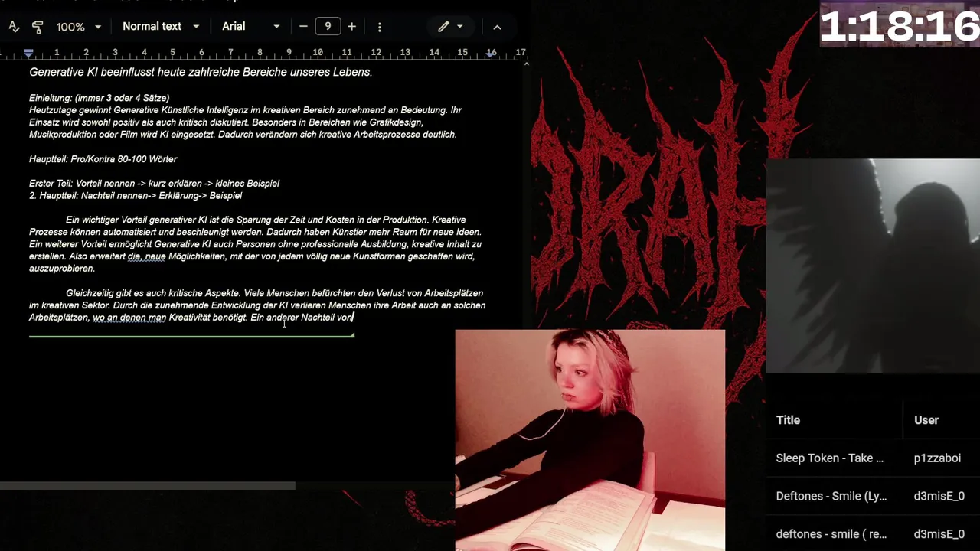Open the 100% zoom dropdown

pos(79,27)
